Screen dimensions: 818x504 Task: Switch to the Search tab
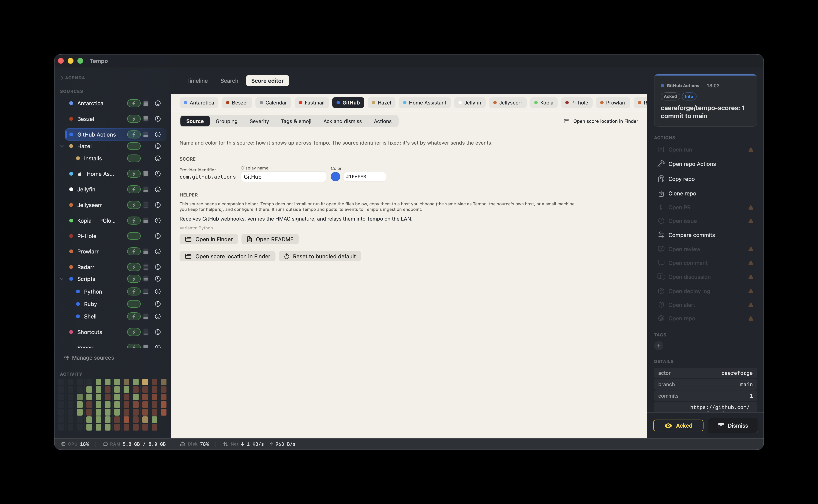click(229, 81)
